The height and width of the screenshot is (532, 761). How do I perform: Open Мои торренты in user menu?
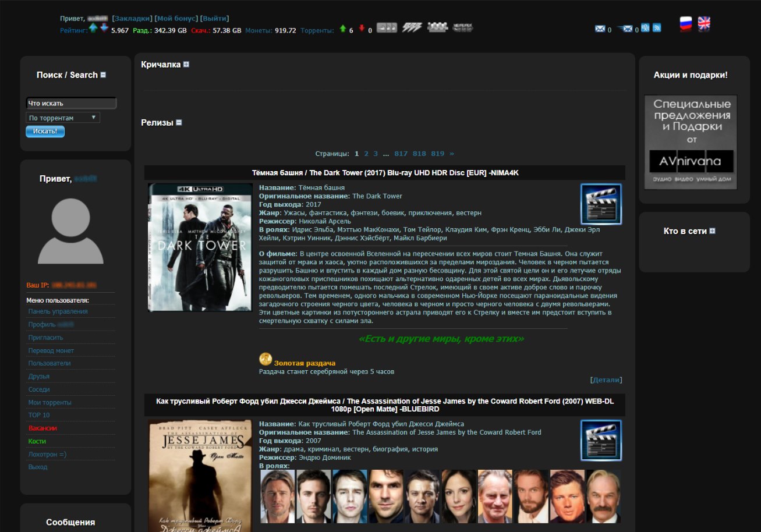(50, 402)
